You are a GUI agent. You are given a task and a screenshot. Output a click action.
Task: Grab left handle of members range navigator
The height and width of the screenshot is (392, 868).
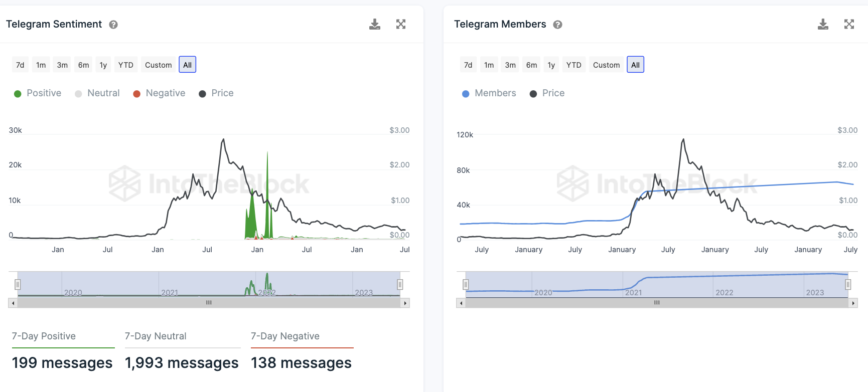pyautogui.click(x=466, y=285)
